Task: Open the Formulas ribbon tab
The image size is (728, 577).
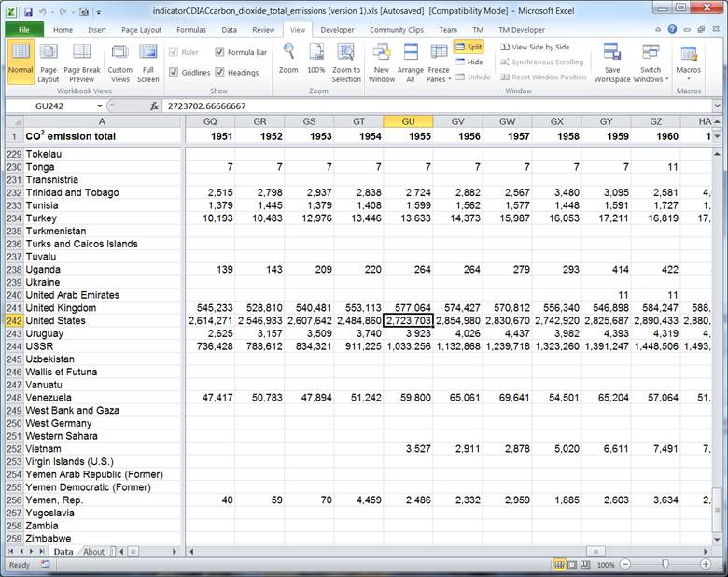Action: pos(190,29)
